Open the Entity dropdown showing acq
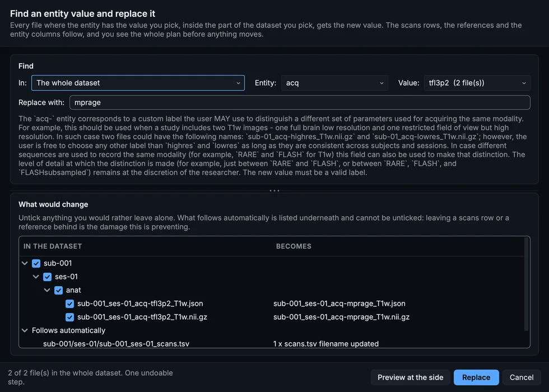The width and height of the screenshot is (549, 392). point(334,83)
